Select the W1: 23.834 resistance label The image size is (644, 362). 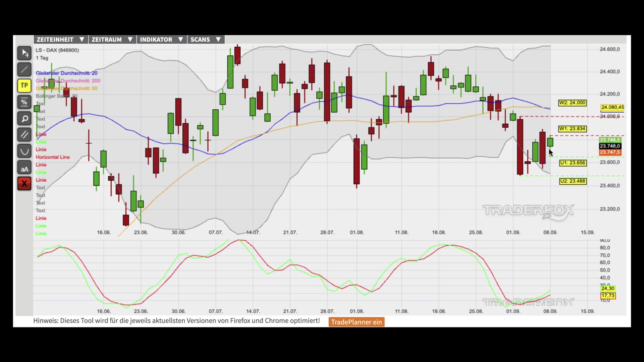[x=572, y=129]
